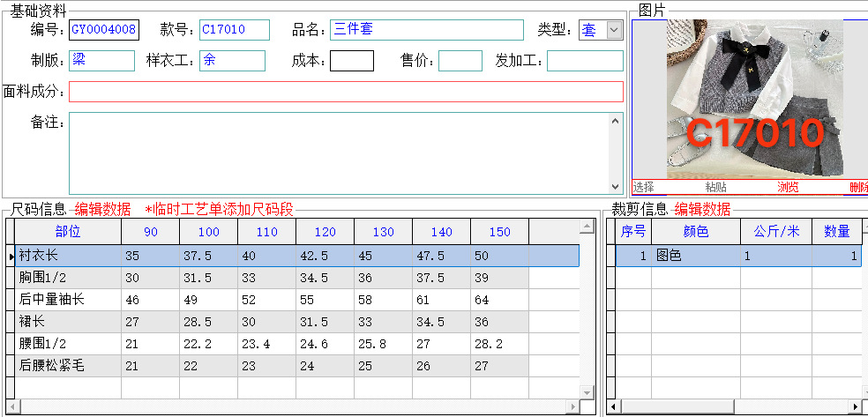Image resolution: width=868 pixels, height=417 pixels.
Task: Click cell 31.5 in 胸围1/2 row
Action: tap(209, 278)
